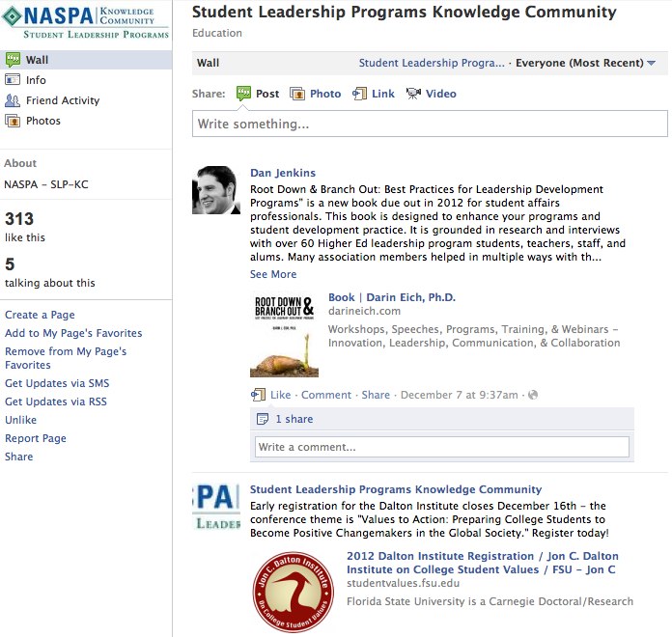
Task: Click the studentvalues.fsu.edu domain text
Action: click(x=403, y=583)
